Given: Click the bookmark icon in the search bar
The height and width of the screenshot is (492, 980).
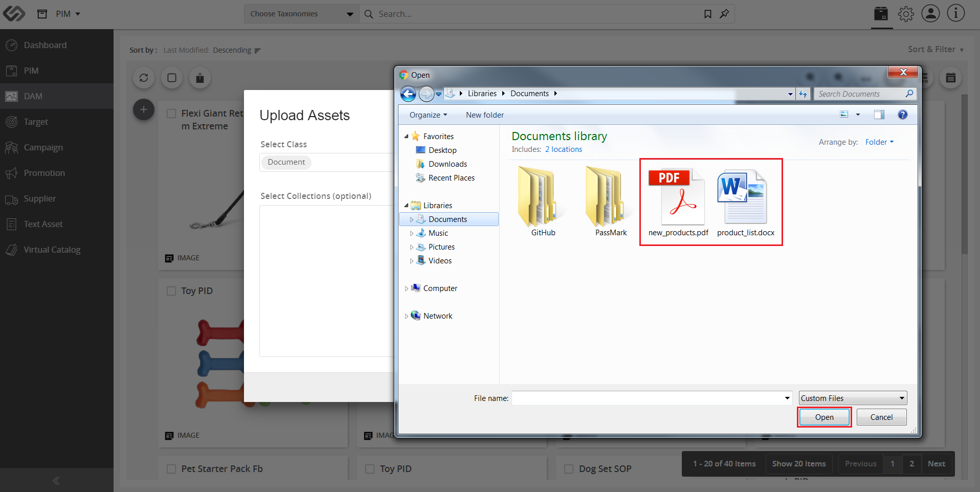Looking at the screenshot, I should pyautogui.click(x=708, y=14).
